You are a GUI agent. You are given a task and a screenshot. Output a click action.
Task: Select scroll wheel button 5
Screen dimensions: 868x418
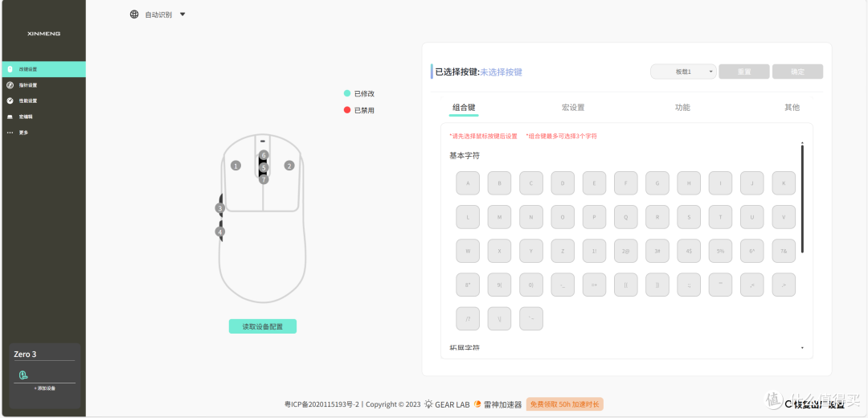[x=264, y=167]
